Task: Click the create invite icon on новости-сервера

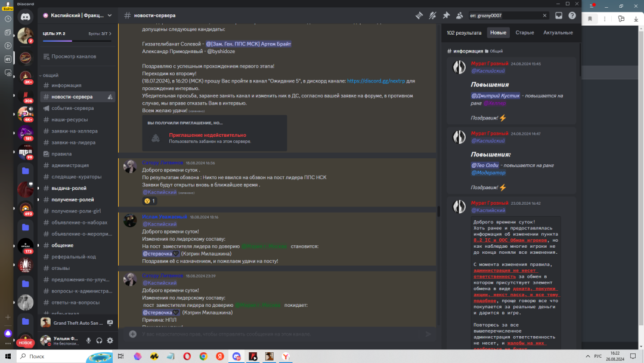Action: click(x=110, y=97)
